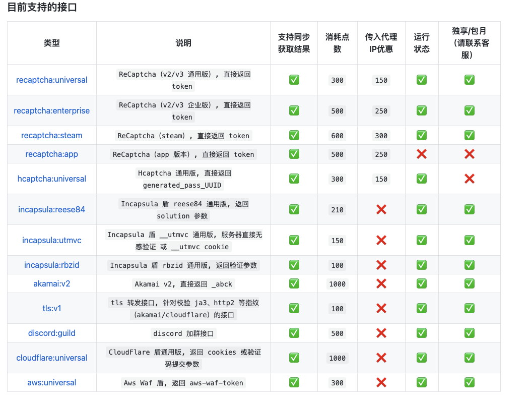This screenshot has height=401, width=532.
Task: Click discord:guild green check under 运行状态
Action: pos(421,333)
